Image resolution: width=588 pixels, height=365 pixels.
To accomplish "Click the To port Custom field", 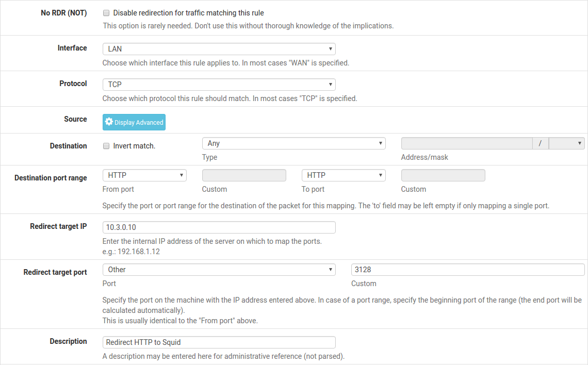I will [443, 175].
